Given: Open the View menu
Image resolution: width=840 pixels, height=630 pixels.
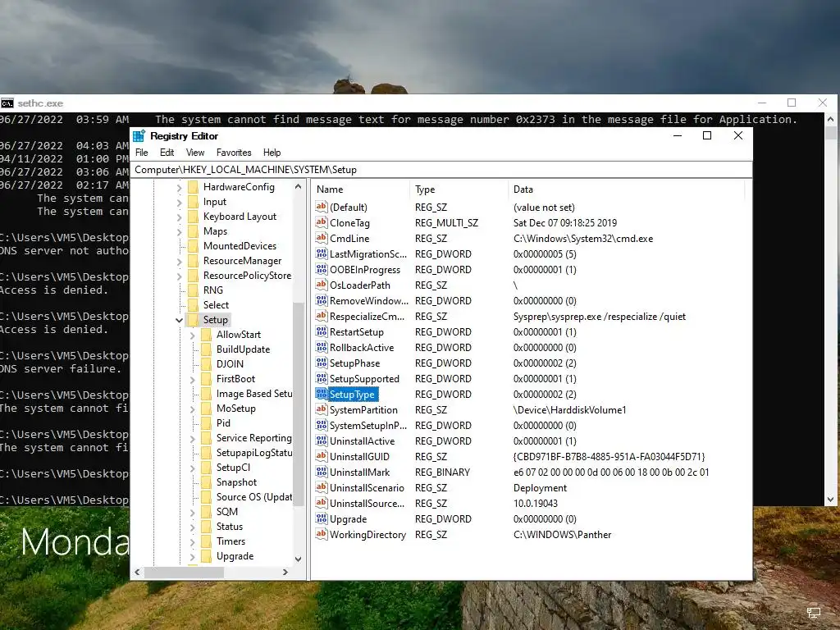Looking at the screenshot, I should (195, 153).
